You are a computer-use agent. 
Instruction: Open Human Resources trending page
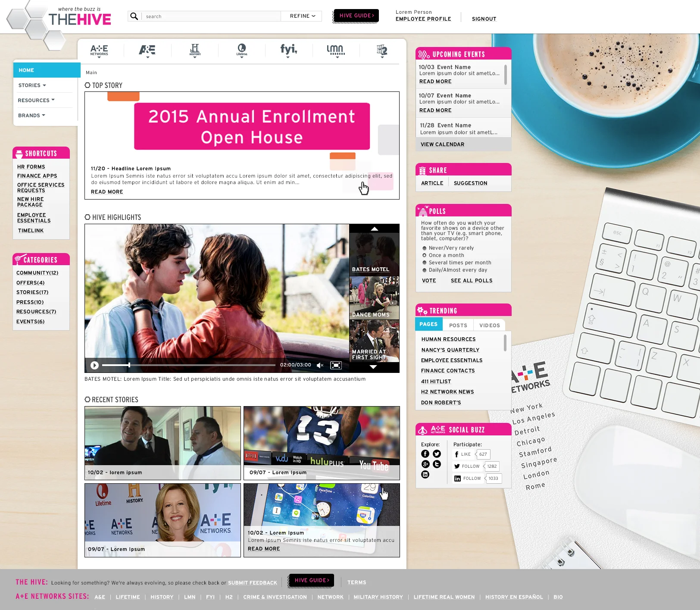448,339
